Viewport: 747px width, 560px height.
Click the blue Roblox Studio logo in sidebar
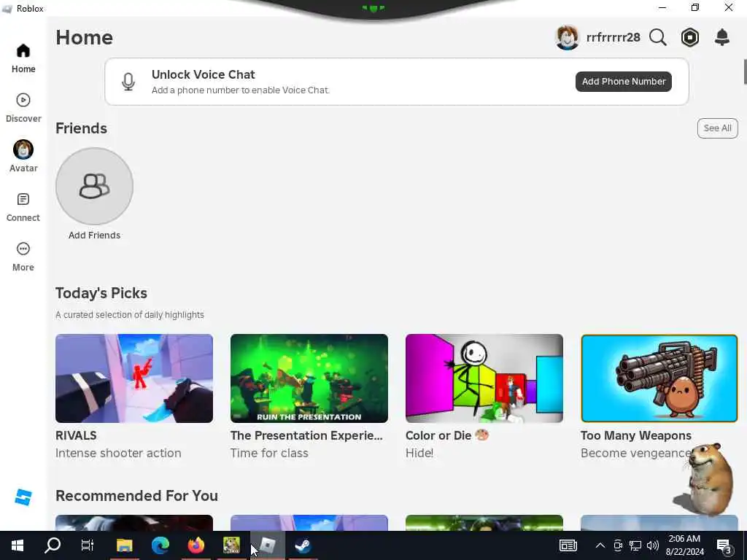pos(23,497)
